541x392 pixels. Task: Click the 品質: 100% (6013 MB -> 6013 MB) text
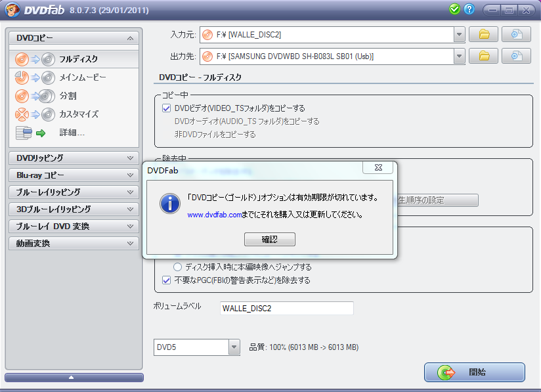pyautogui.click(x=303, y=347)
